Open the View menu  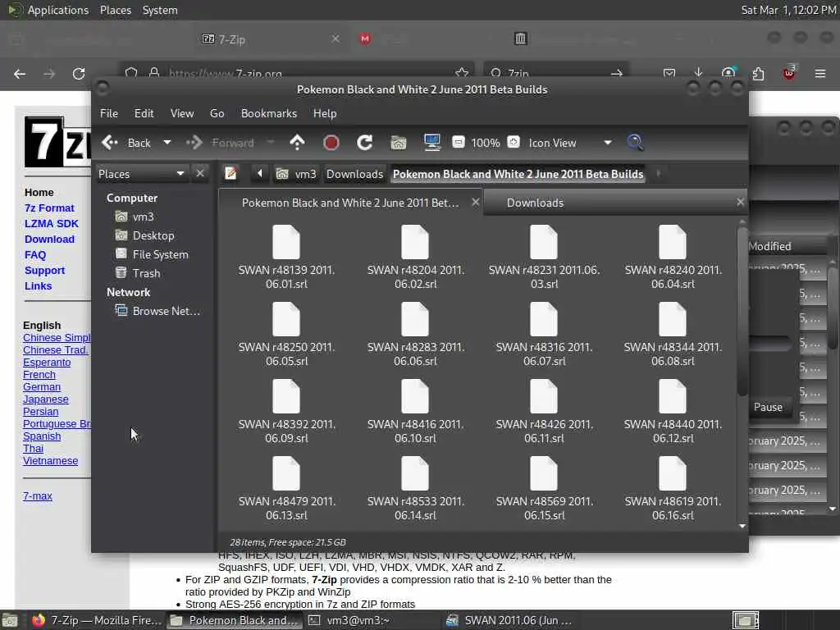click(181, 113)
